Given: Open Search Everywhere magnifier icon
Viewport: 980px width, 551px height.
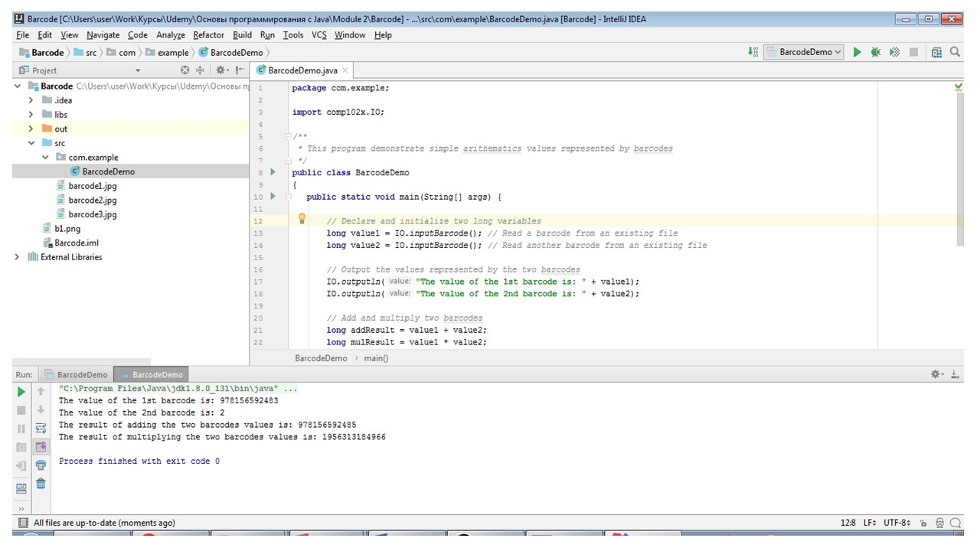Looking at the screenshot, I should pyautogui.click(x=955, y=52).
